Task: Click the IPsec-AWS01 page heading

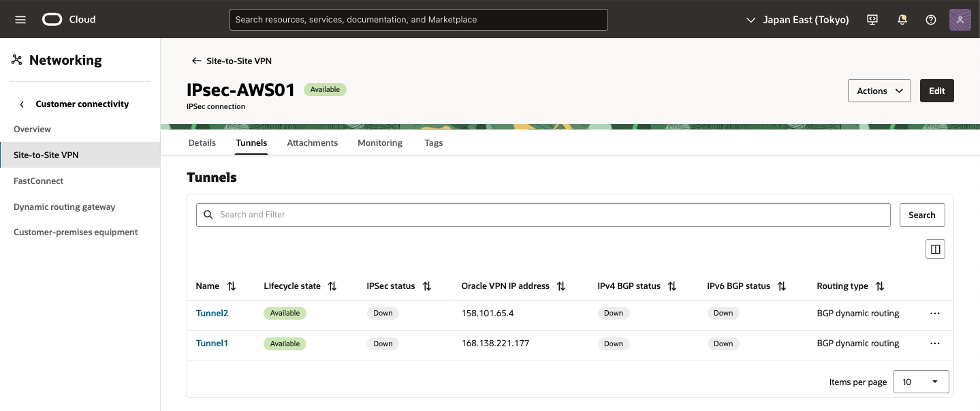Action: [x=241, y=90]
